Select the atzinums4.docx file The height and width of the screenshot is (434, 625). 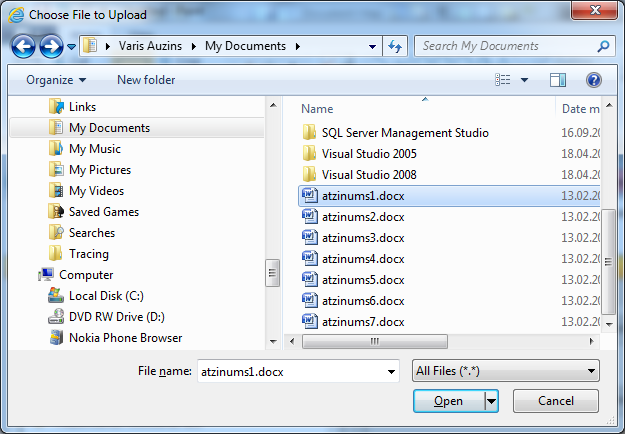tap(363, 259)
